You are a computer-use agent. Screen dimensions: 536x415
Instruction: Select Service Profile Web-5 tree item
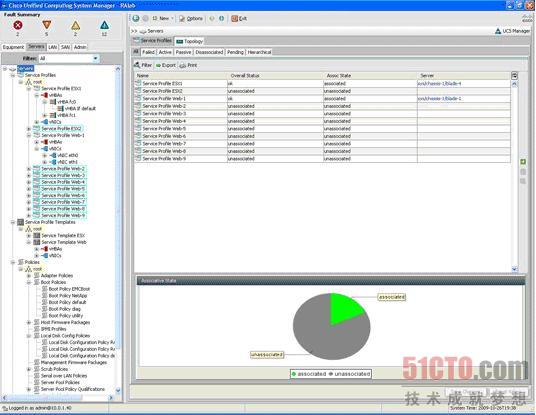coord(63,189)
